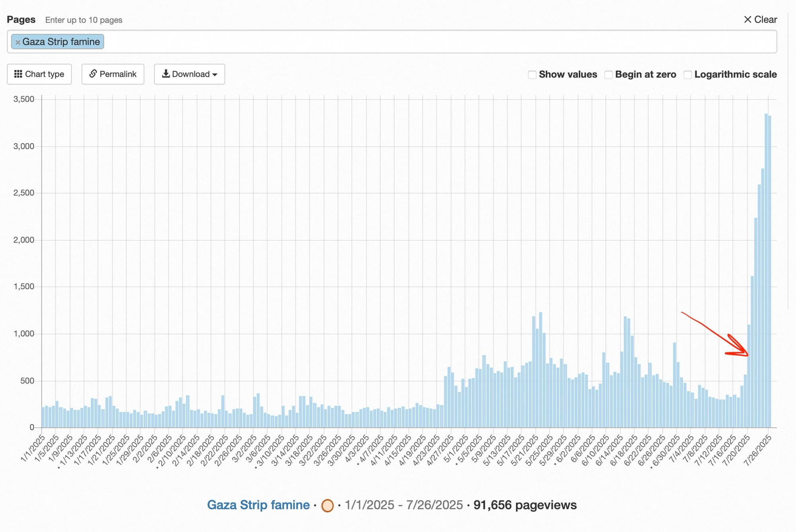Click the Permalink link icon
This screenshot has width=796, height=532.
pos(93,74)
